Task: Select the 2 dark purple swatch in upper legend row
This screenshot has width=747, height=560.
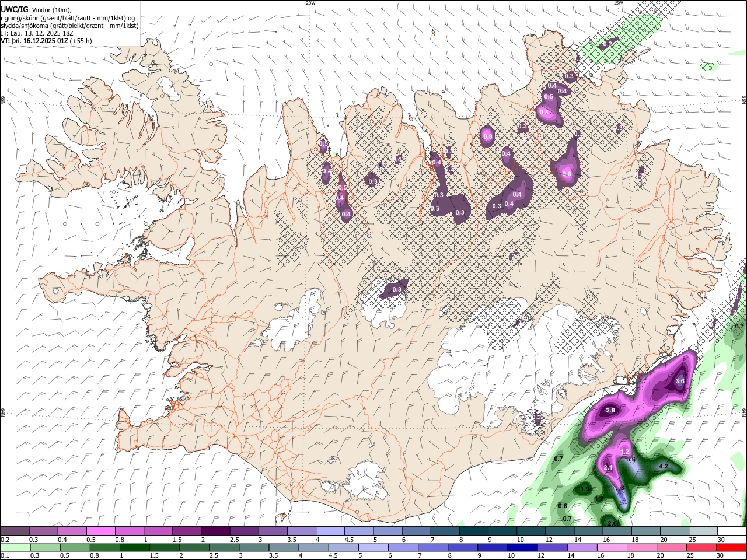Action: (x=215, y=531)
